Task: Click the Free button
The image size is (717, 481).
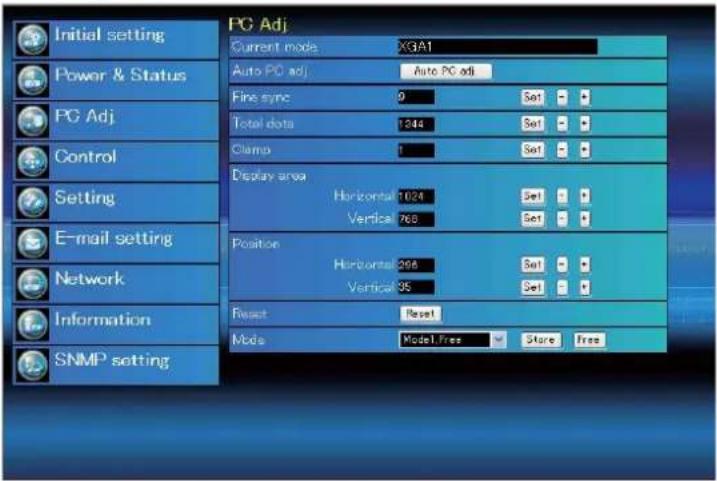Action: tap(589, 340)
